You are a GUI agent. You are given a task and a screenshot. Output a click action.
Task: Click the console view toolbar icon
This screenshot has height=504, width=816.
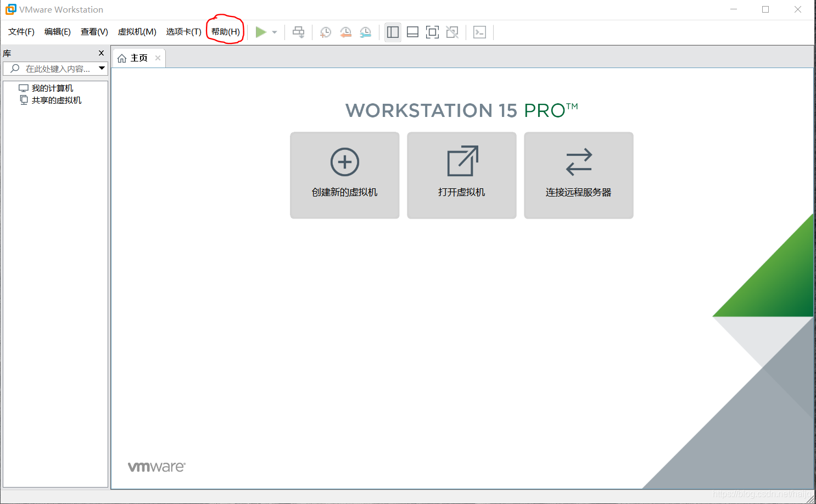(x=480, y=32)
